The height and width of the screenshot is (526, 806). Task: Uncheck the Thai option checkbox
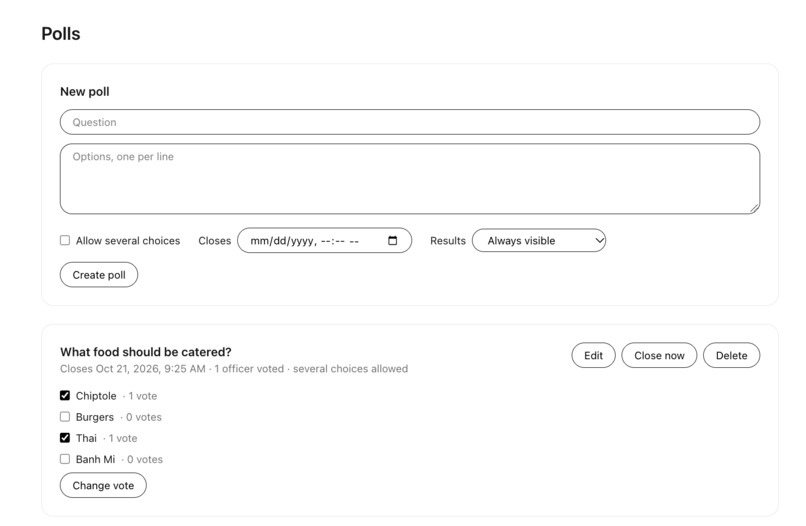[x=65, y=438]
